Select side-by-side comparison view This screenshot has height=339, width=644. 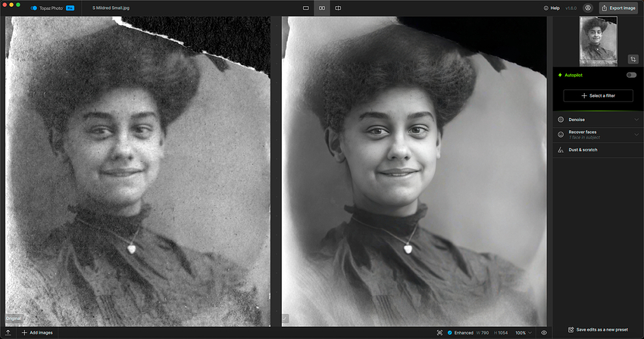(x=322, y=8)
